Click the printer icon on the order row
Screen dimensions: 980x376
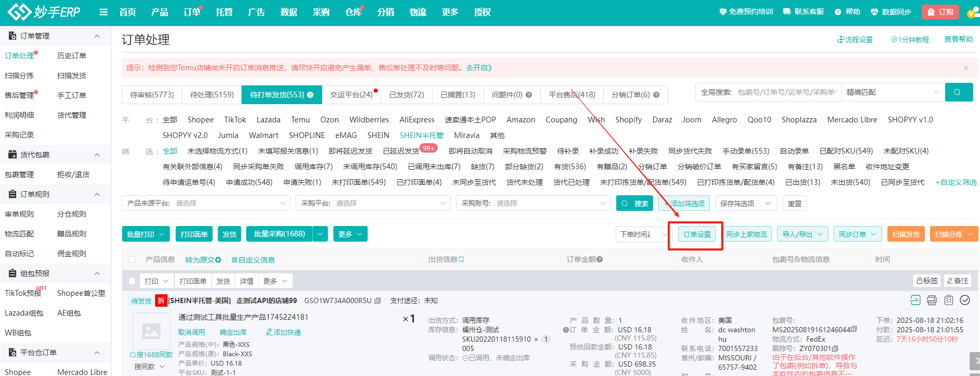932,300
